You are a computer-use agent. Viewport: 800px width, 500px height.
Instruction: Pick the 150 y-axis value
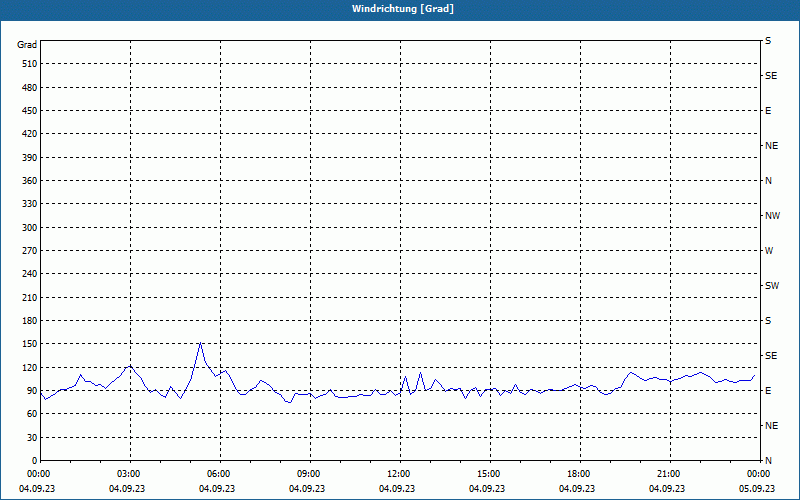[30, 344]
